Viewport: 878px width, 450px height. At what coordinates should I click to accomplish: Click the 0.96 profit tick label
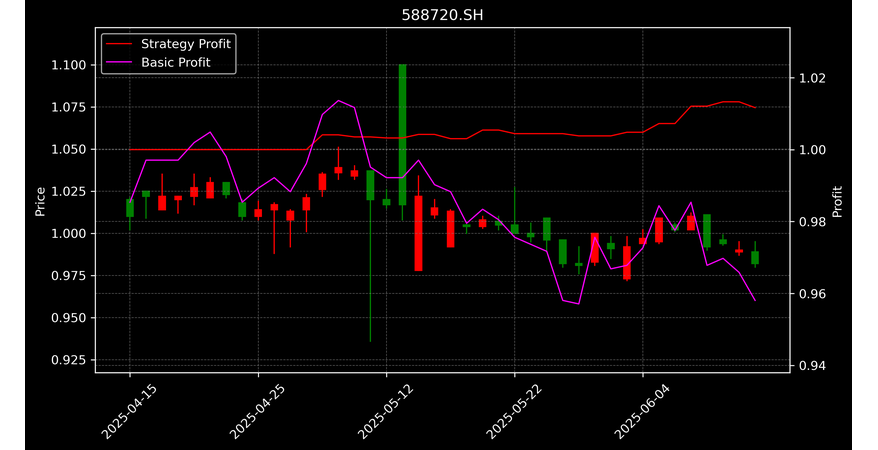[x=811, y=294]
